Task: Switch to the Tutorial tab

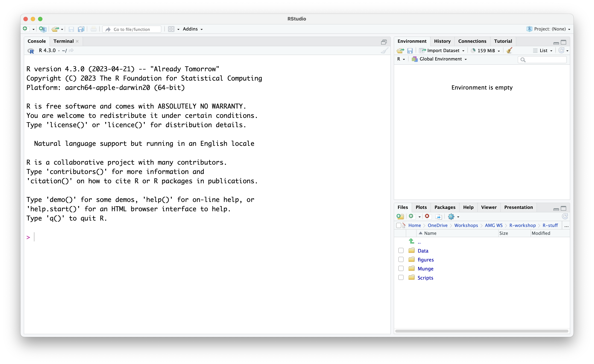Action: 503,41
